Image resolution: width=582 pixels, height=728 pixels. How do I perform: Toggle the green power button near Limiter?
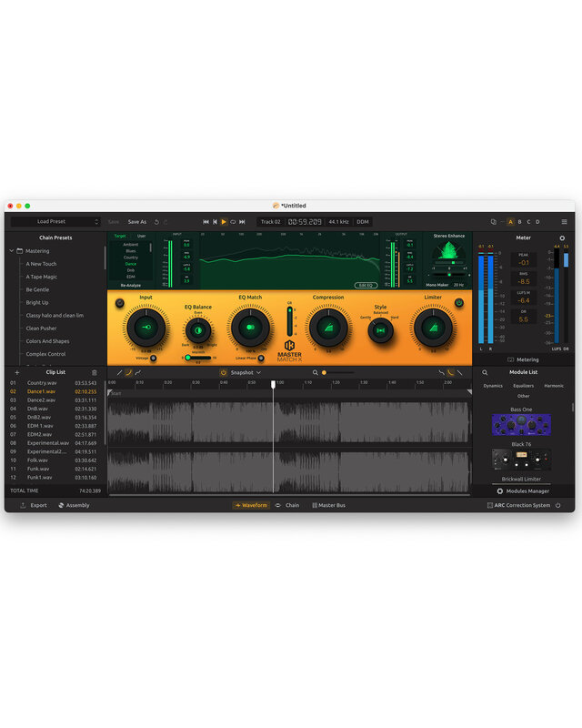click(x=459, y=303)
